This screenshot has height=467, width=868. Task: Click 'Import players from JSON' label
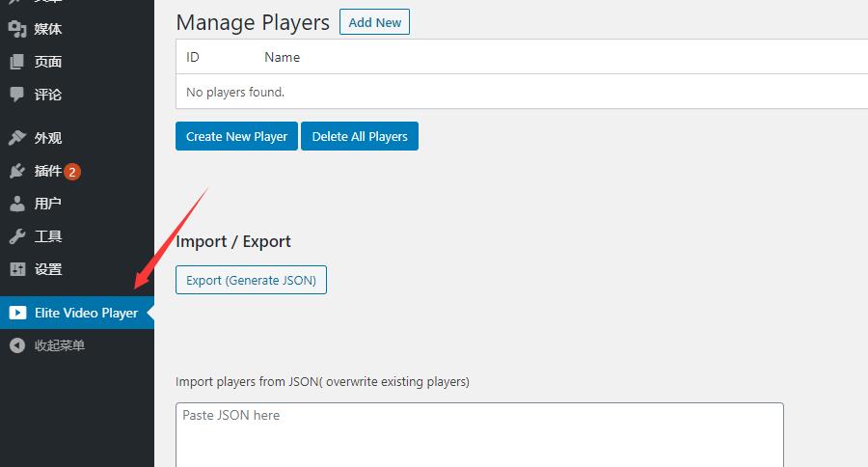coord(322,382)
